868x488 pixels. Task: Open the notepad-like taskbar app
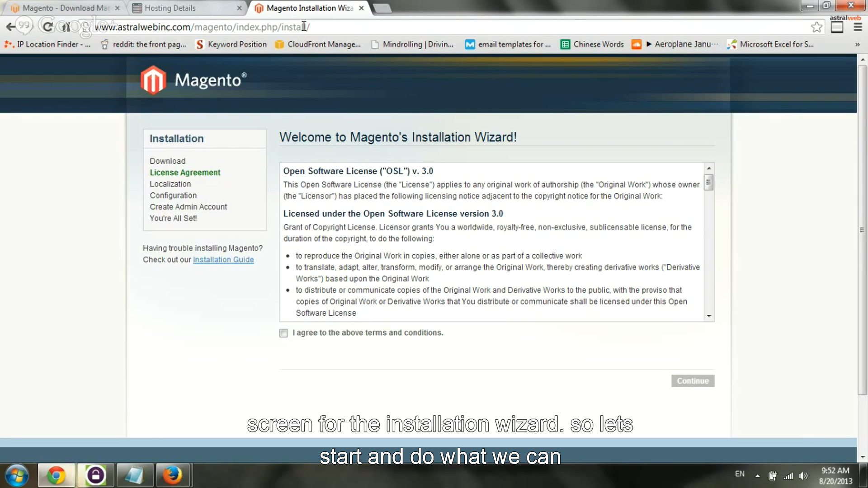pyautogui.click(x=134, y=475)
